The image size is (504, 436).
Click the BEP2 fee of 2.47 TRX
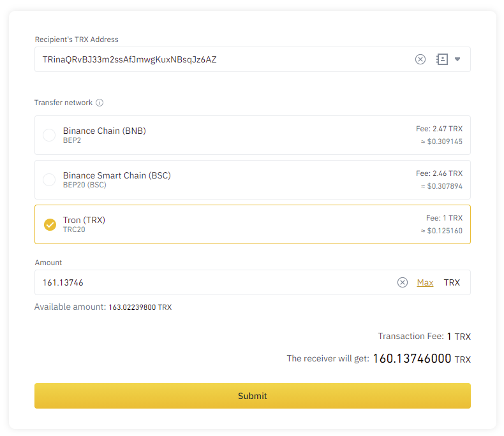click(x=439, y=129)
